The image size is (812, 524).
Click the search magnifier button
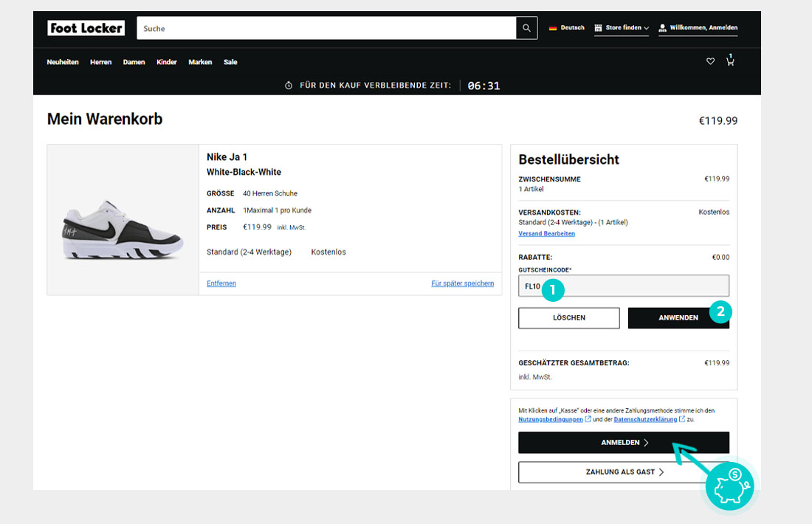click(526, 28)
